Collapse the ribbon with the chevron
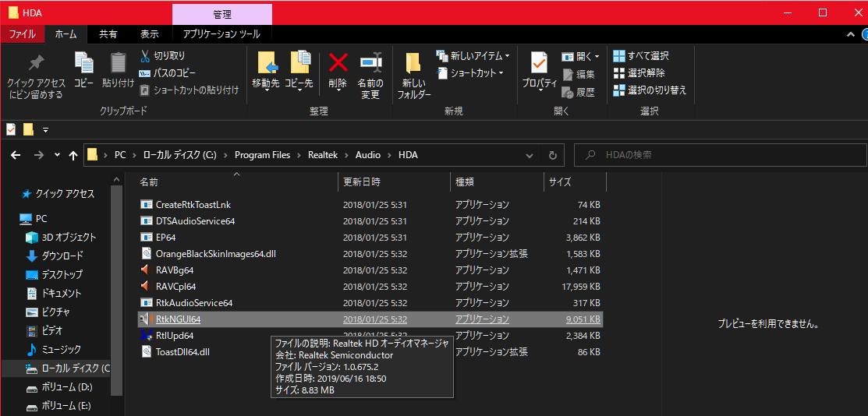 (x=851, y=34)
